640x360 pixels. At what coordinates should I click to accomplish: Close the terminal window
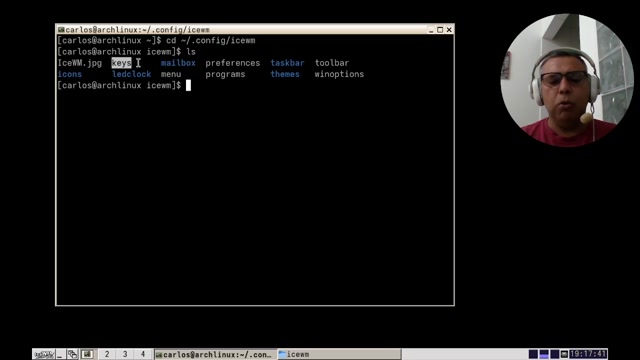tap(449, 29)
